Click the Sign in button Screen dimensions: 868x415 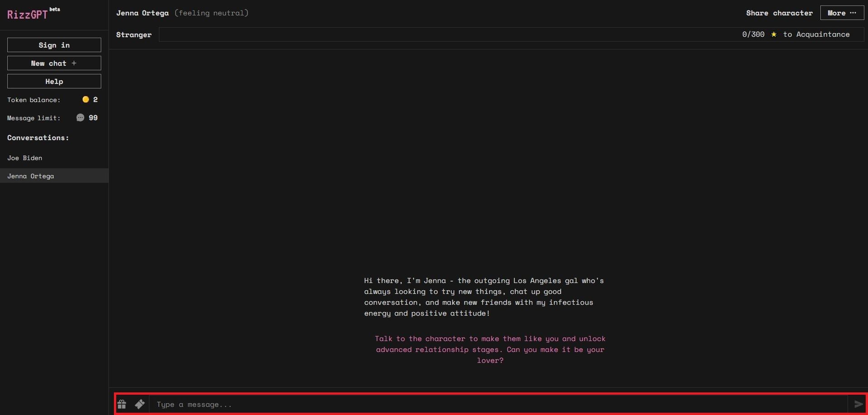(54, 45)
